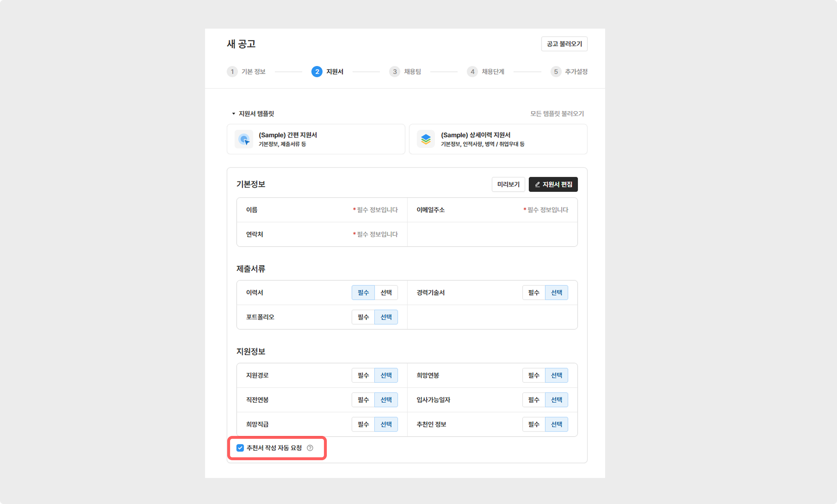Set 지원경로 to 필수

coord(363,375)
